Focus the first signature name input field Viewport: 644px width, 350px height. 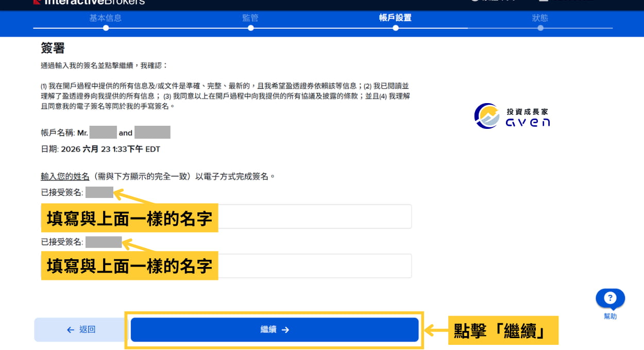point(226,216)
